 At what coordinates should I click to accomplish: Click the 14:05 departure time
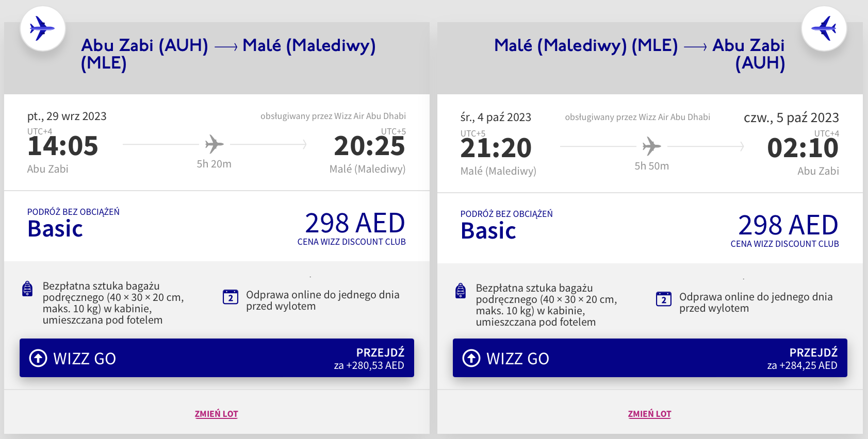63,146
